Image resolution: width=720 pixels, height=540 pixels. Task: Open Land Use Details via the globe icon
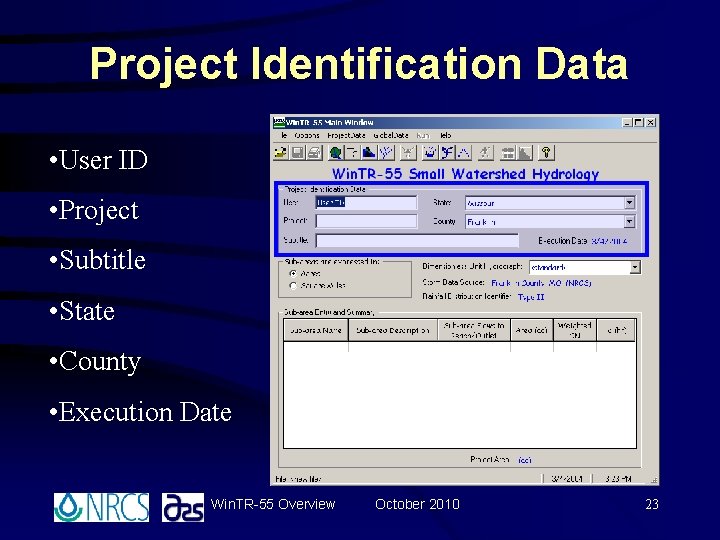336,152
